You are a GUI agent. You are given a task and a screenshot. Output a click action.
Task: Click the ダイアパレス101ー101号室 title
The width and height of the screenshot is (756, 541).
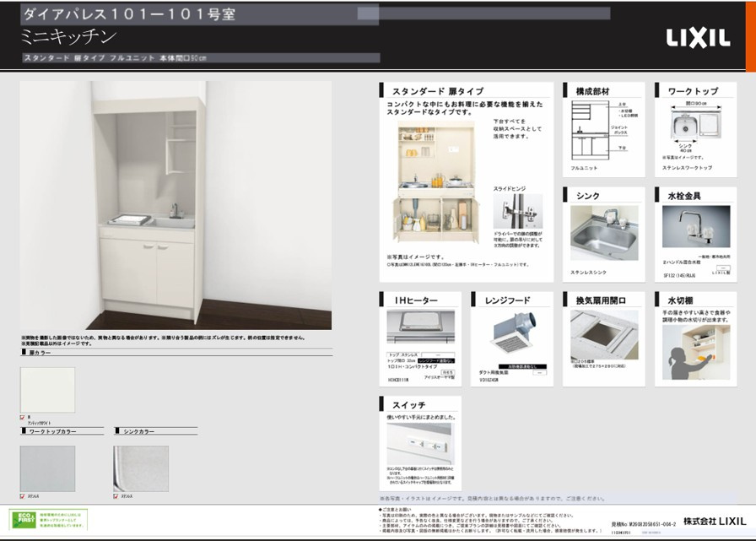coord(129,14)
